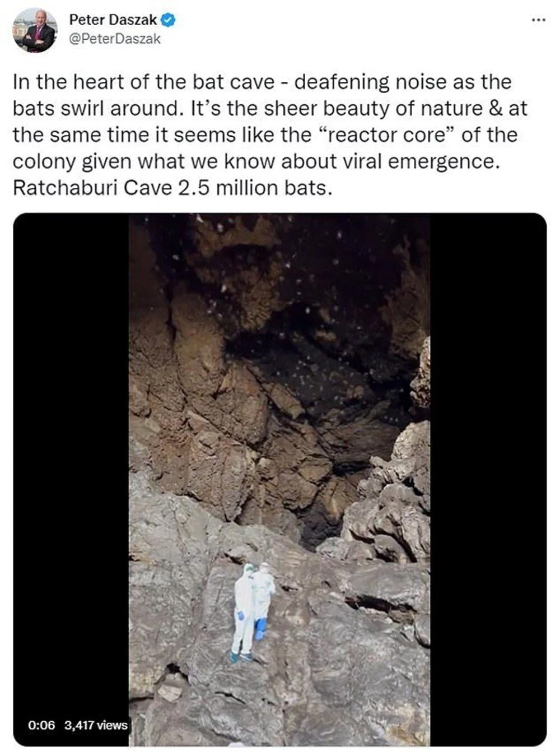560x756 pixels.
Task: Click the text "2.5 million bats"
Action: (255, 188)
